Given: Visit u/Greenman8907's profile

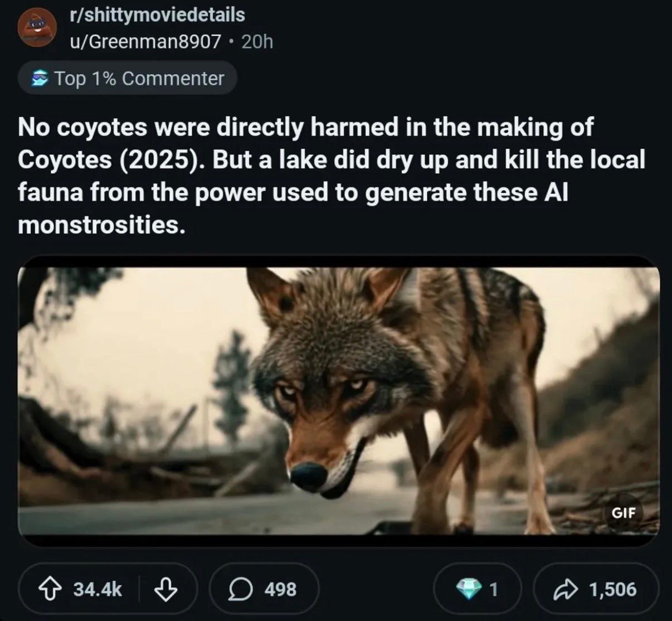Looking at the screenshot, I should [146, 41].
